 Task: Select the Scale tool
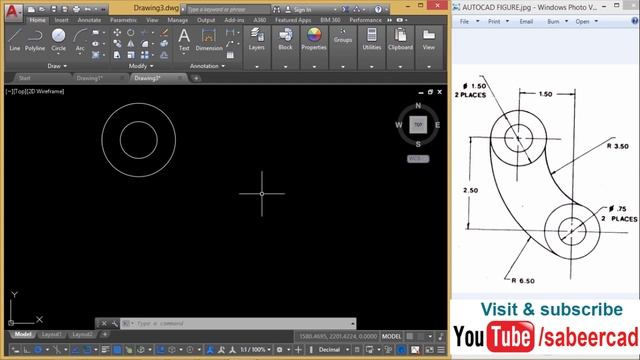pos(131,55)
